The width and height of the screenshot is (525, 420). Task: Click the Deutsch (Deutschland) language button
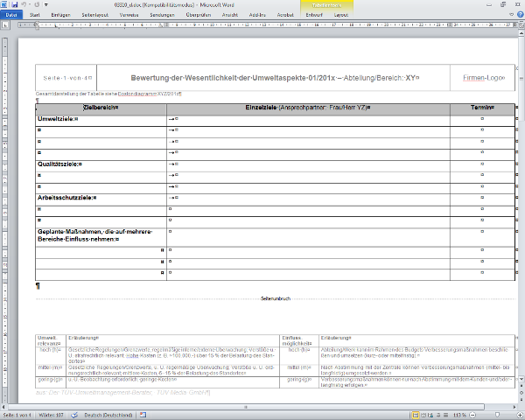coord(108,414)
